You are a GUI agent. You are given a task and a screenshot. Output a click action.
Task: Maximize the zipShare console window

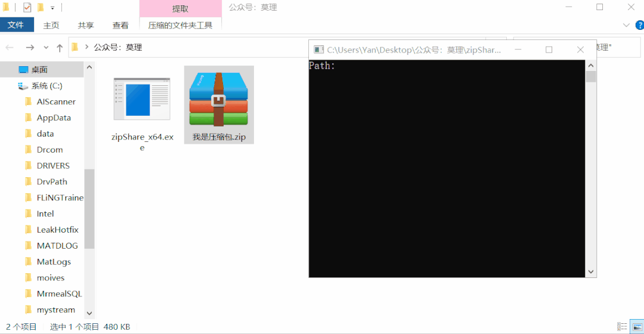pyautogui.click(x=549, y=50)
